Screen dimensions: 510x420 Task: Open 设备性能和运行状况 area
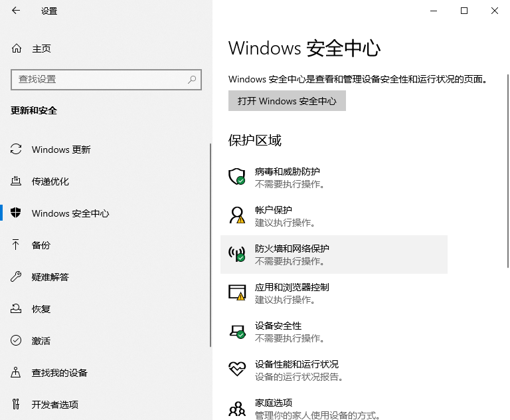click(x=334, y=370)
